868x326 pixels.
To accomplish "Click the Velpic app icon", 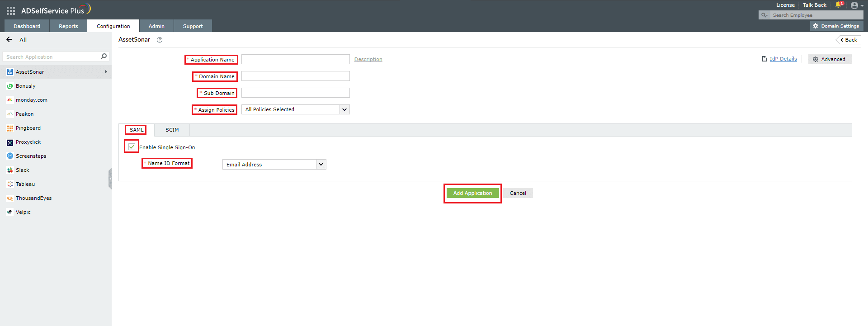I will click(x=10, y=212).
